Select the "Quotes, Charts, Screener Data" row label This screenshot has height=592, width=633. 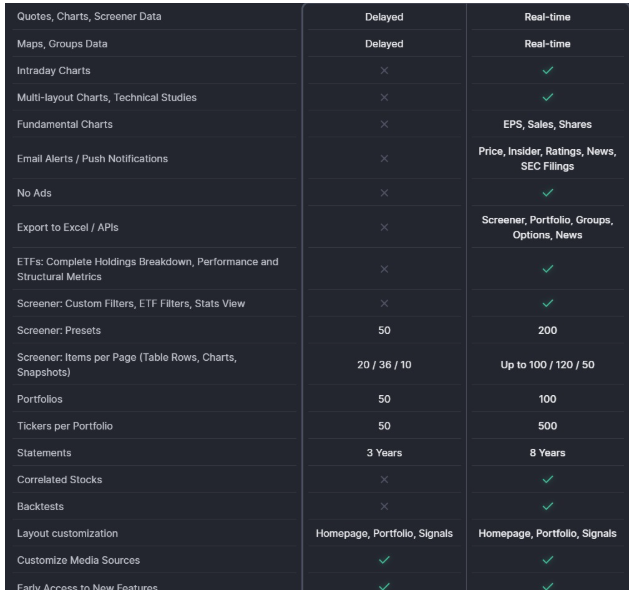(x=89, y=17)
